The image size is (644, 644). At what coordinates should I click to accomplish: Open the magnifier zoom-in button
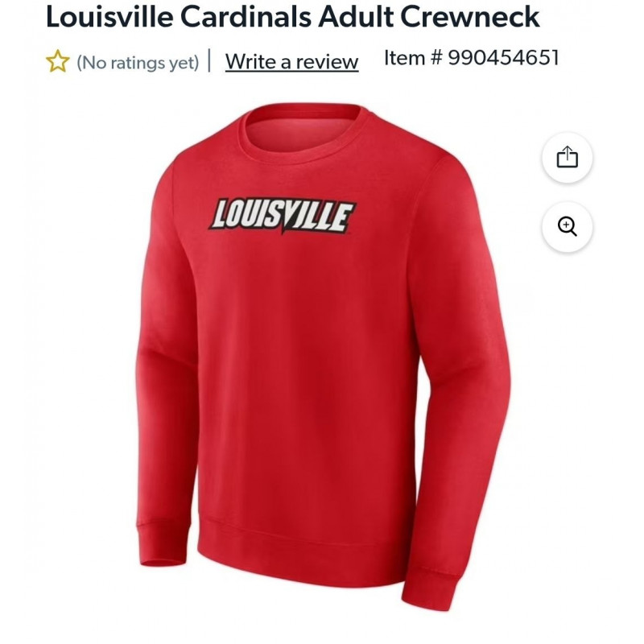(568, 226)
